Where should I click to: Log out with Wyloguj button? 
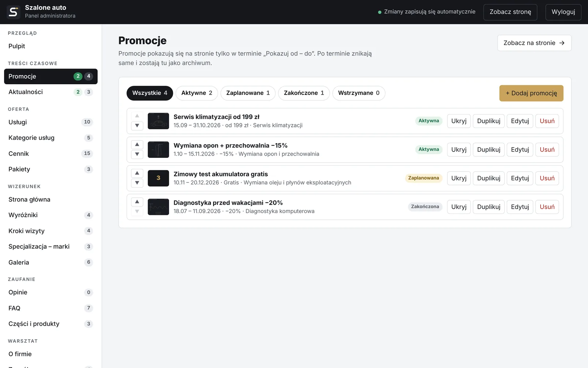click(563, 12)
